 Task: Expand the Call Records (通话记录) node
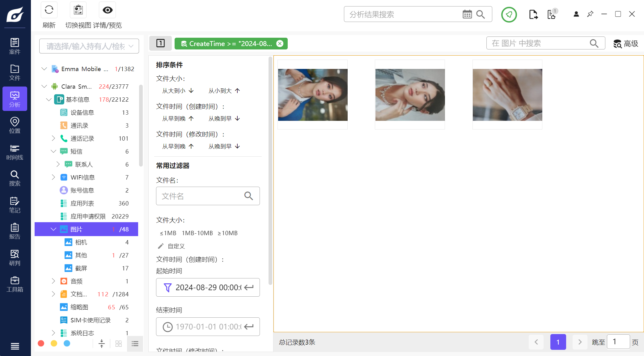coord(53,138)
